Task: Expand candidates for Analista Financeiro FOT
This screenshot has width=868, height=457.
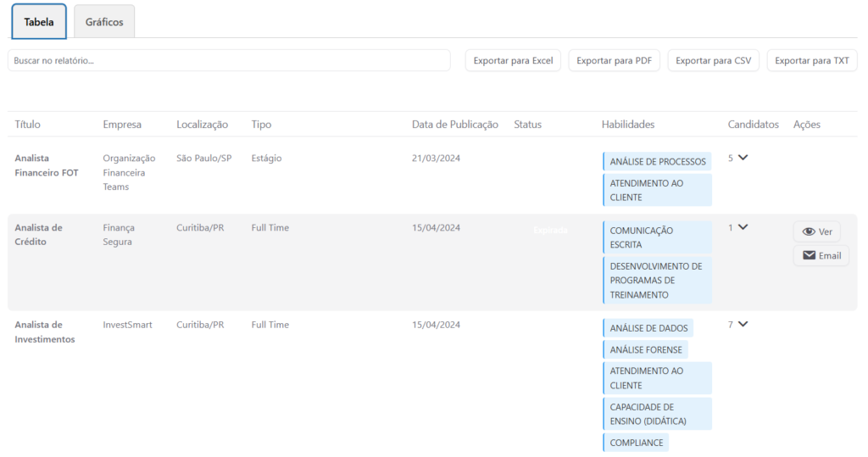Action: point(743,158)
